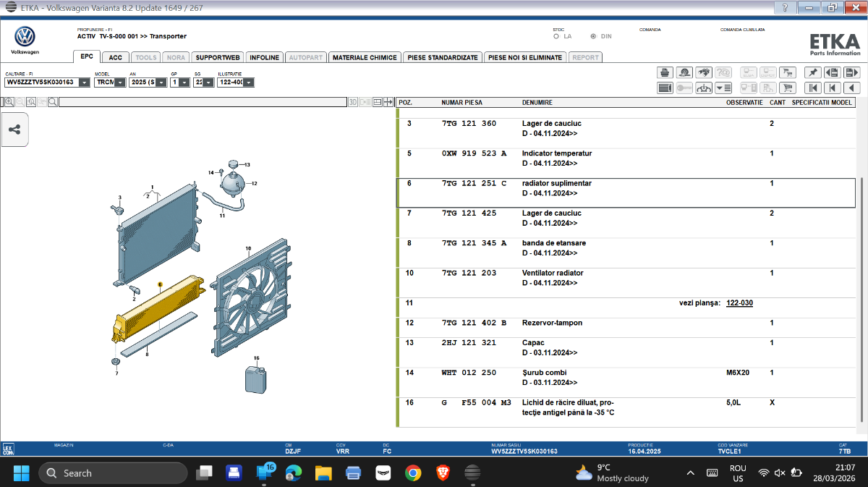Expand the ILUSTRATIE 122-400 dropdown

click(248, 82)
